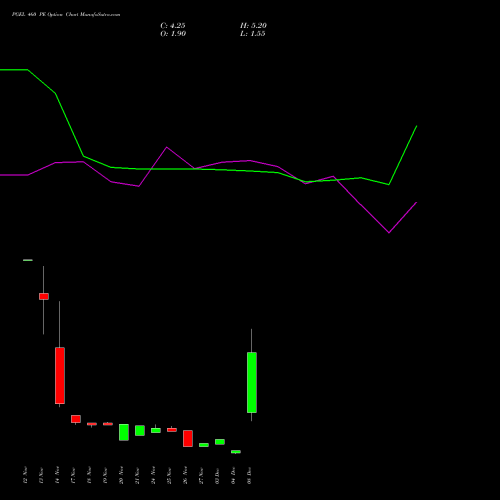
Task: Select the 14 Nov date label
Action: pos(57,475)
